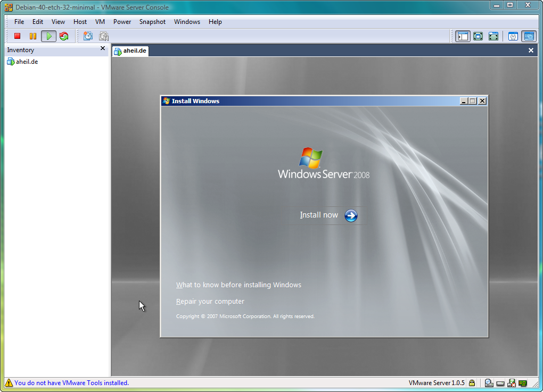Click Repair your computer link
Screen dimensions: 543x392
(x=210, y=302)
